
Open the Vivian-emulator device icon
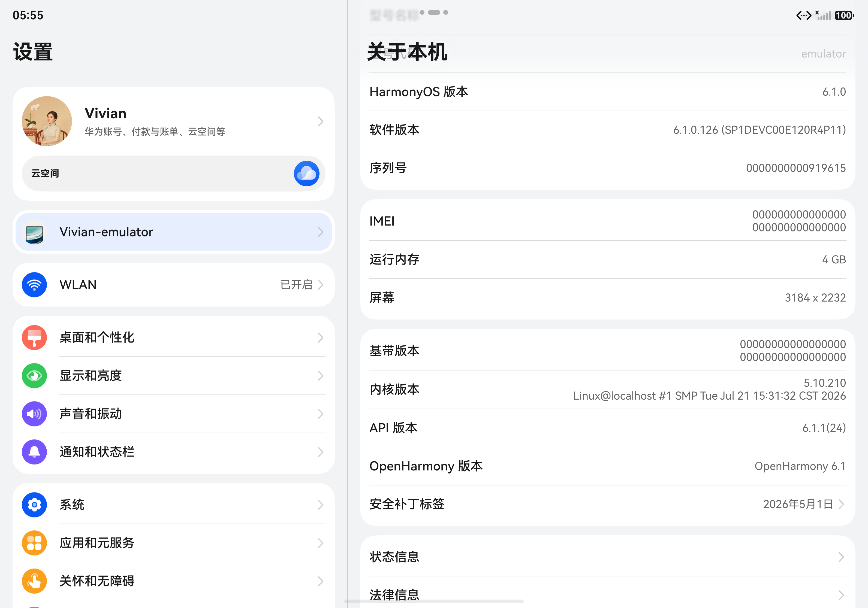pyautogui.click(x=34, y=232)
